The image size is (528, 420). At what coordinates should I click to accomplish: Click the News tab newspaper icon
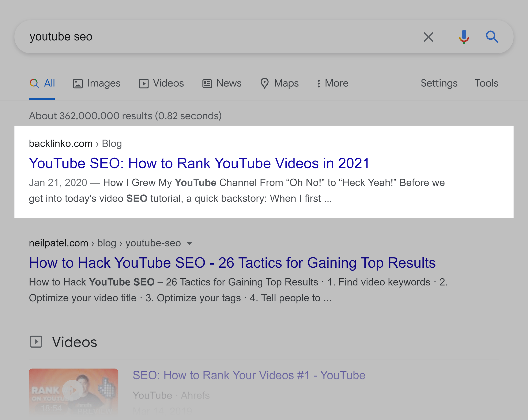(x=207, y=84)
